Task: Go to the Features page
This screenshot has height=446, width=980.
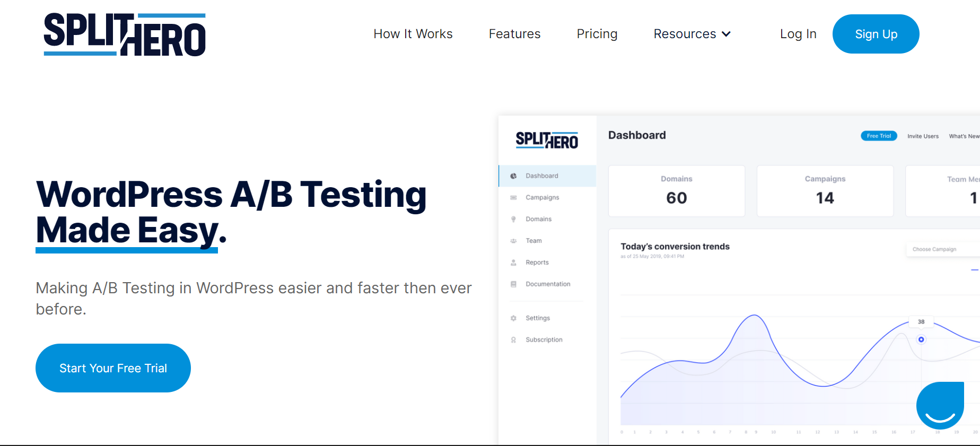Action: pyautogui.click(x=514, y=34)
